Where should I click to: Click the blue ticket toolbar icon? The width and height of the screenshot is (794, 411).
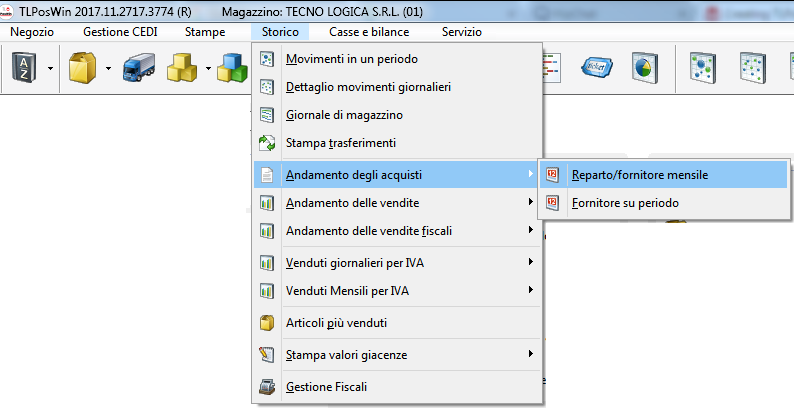tap(598, 68)
